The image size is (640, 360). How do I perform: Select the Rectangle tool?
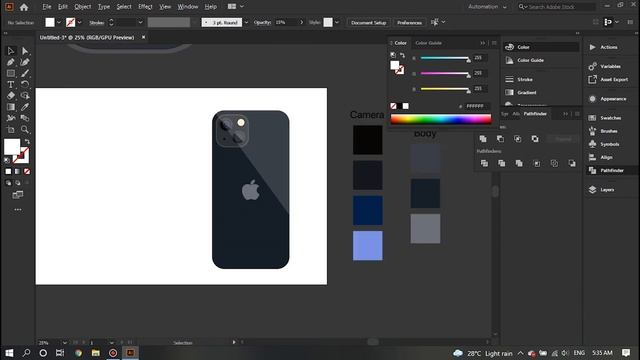pyautogui.click(x=11, y=73)
